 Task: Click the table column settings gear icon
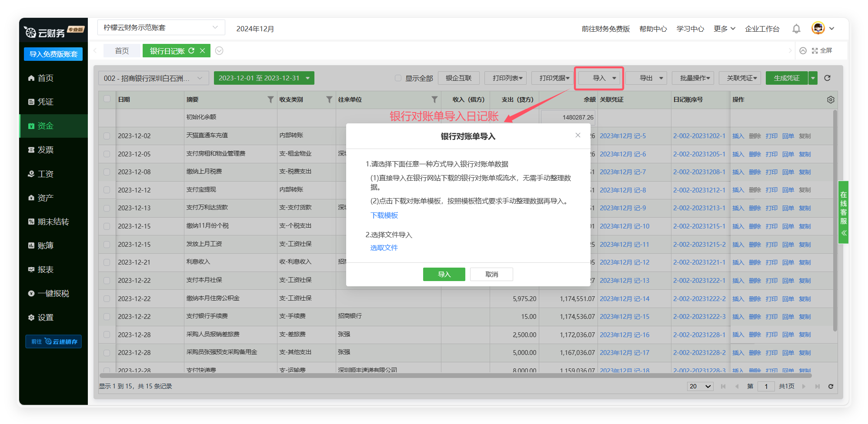point(831,99)
